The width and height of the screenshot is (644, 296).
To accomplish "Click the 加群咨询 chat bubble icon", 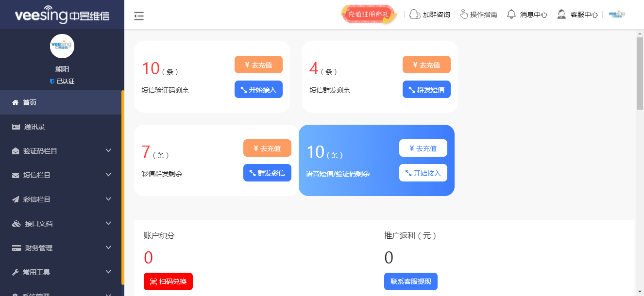I will pos(413,14).
